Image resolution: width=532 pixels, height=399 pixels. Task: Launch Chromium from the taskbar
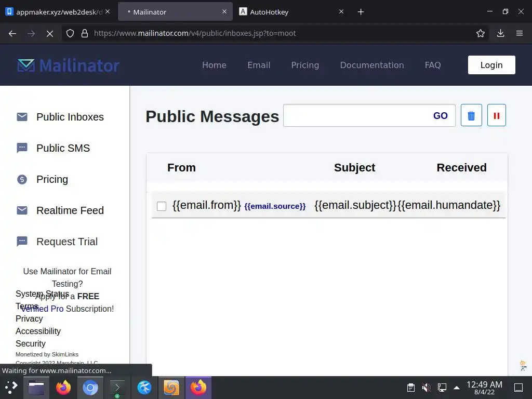(x=90, y=388)
